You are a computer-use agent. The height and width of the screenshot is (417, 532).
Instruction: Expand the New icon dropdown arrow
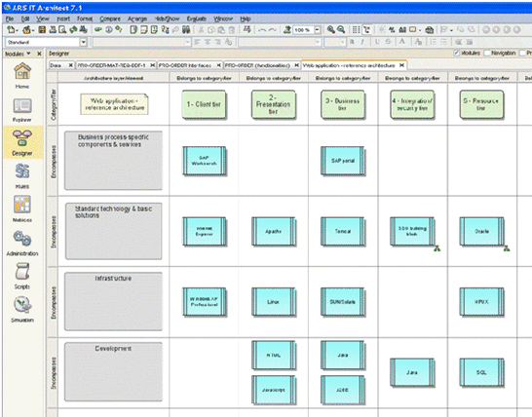click(17, 30)
